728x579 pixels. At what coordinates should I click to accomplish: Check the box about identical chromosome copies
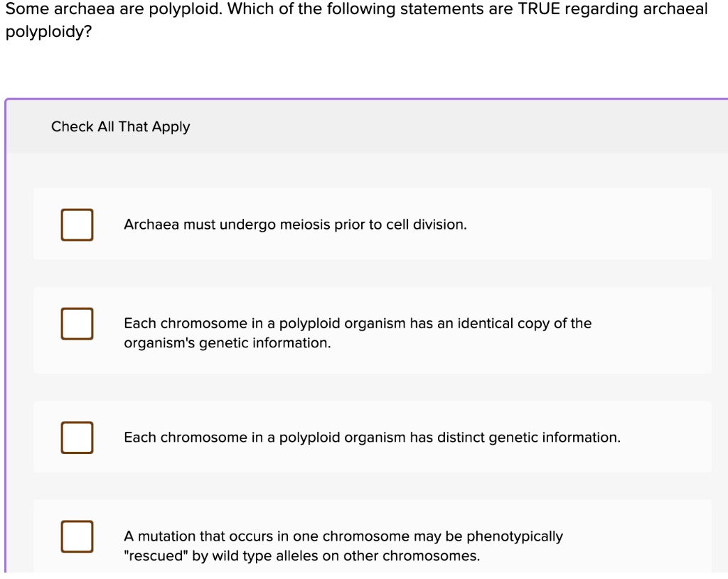point(77,323)
